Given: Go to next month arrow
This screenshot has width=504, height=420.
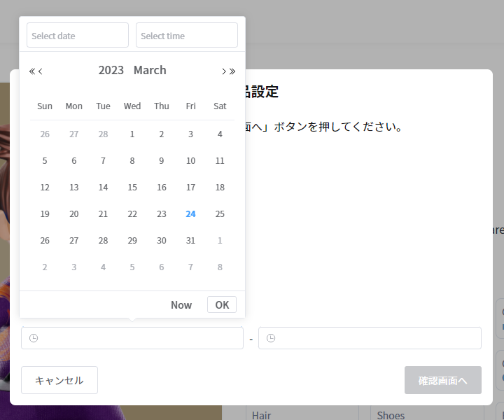Looking at the screenshot, I should tap(224, 71).
